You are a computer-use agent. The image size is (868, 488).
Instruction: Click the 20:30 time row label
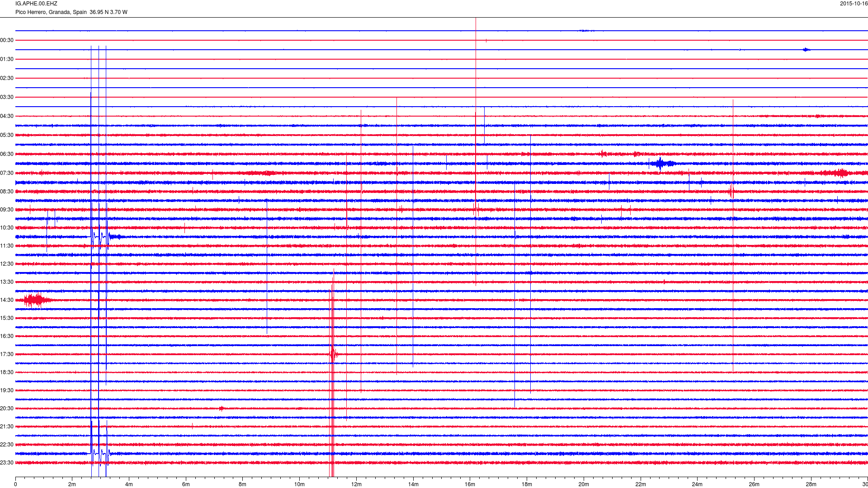coord(7,408)
